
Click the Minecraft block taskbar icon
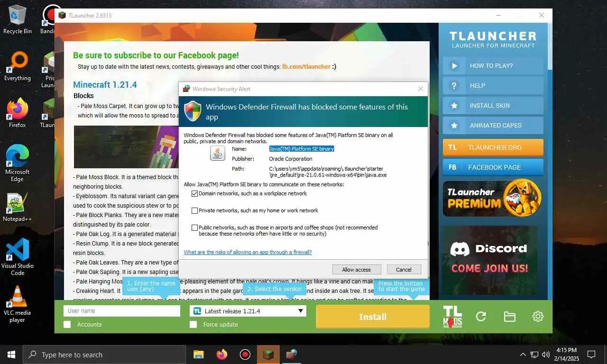pos(268,355)
